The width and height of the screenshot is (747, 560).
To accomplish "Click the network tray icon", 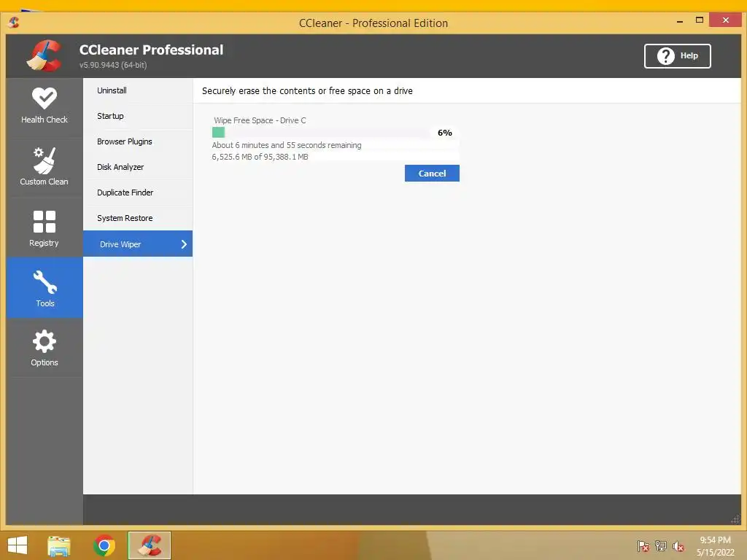I will pyautogui.click(x=660, y=546).
